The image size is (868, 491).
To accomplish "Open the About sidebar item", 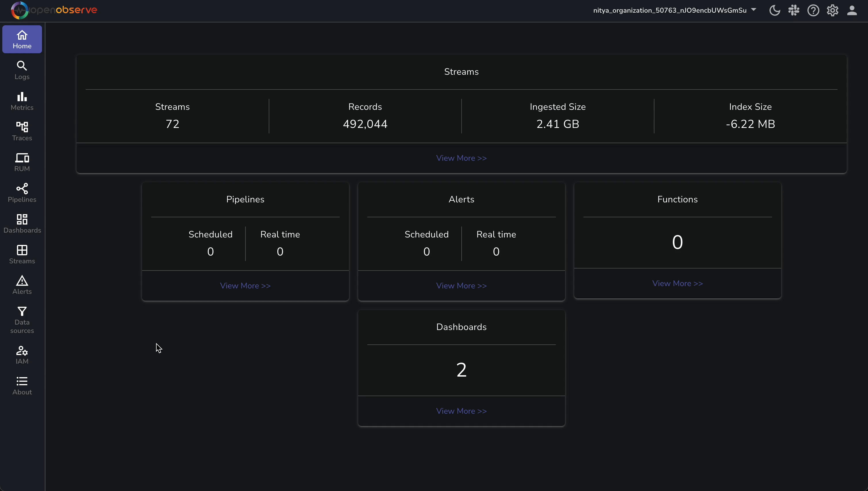I will click(x=22, y=385).
